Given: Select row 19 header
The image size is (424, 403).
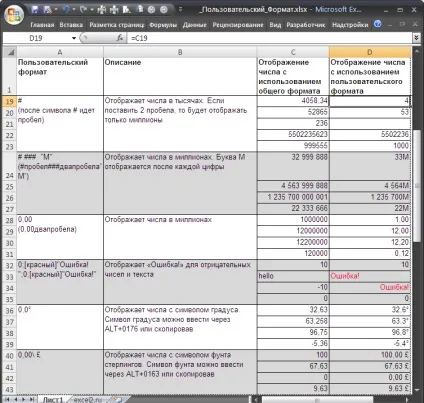Looking at the screenshot, I should click(10, 101).
